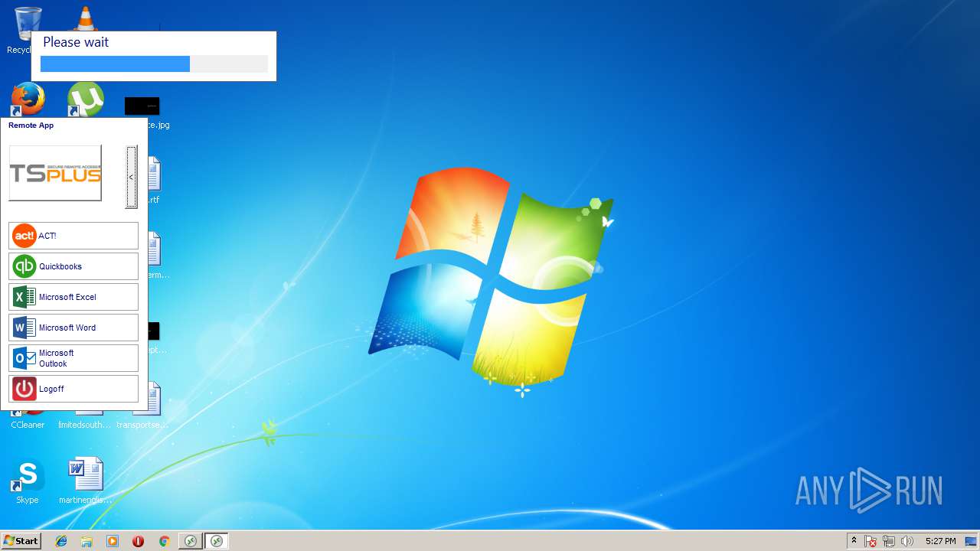Open Microsoft Outlook remote application
Screen dimensions: 980x551
(73, 358)
